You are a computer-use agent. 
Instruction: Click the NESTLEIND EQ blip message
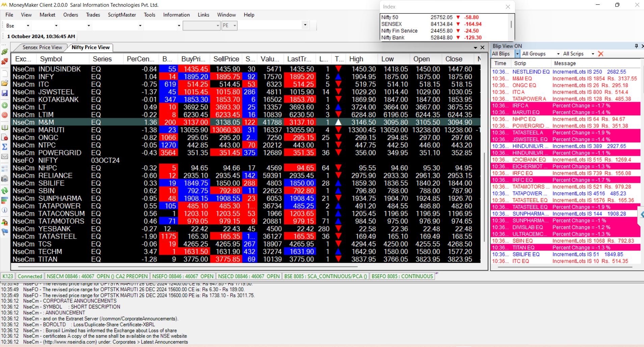[x=565, y=72]
